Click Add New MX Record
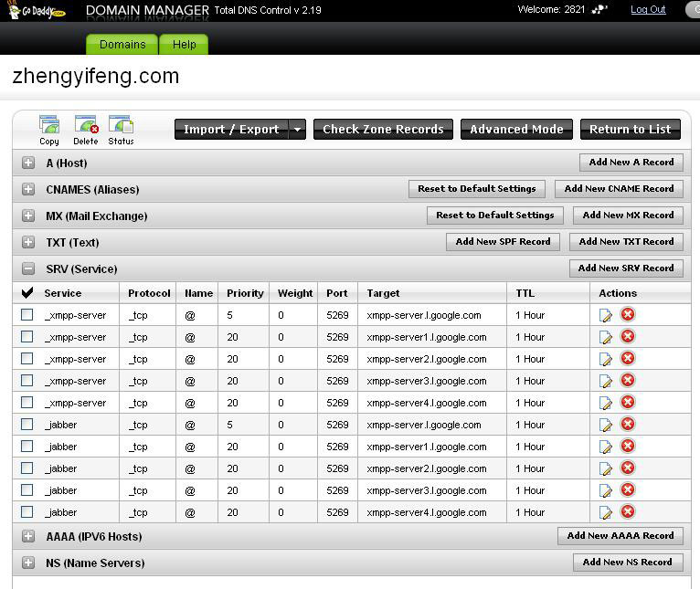Viewport: 700px width, 589px height. pyautogui.click(x=628, y=216)
